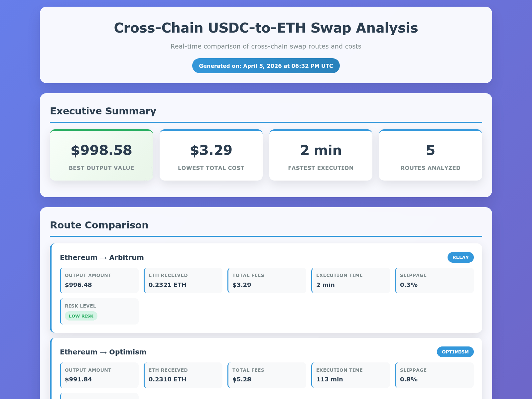Click the Lowest Total Cost summary card
This screenshot has width=532, height=399.
[211, 155]
